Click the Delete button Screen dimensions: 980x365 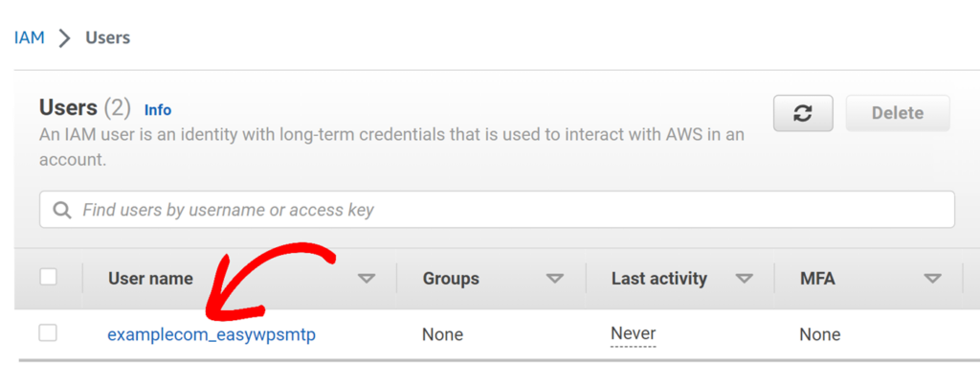pos(898,113)
